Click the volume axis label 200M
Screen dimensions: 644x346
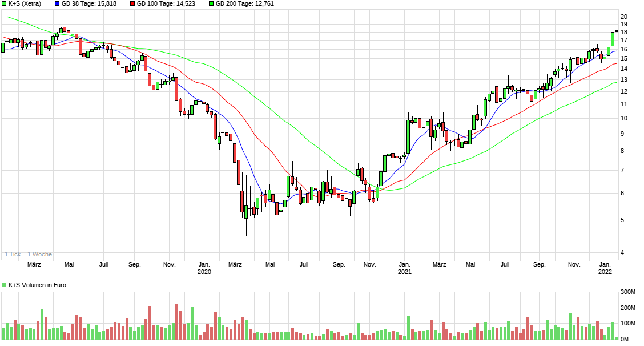(x=627, y=308)
